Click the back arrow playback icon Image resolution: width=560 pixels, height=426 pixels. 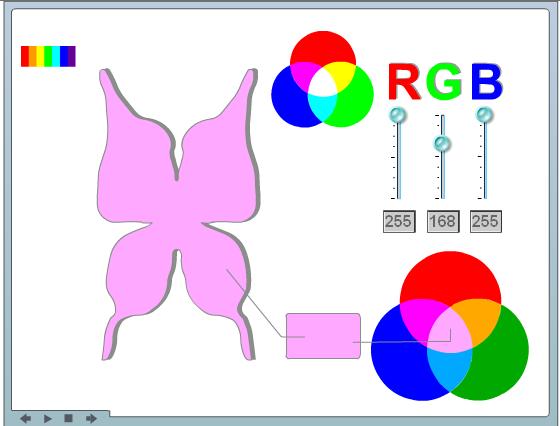(25, 418)
